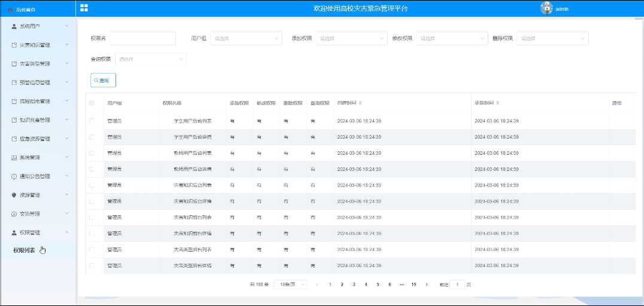Click the chat icon next to 交流管理
Viewport: 644px width, 306px height.
[14, 214]
